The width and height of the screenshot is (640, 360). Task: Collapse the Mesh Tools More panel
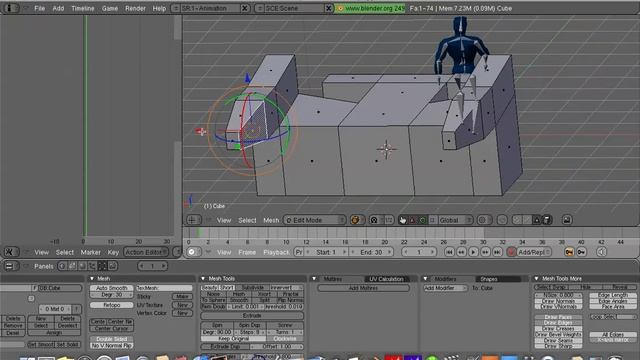(536, 279)
